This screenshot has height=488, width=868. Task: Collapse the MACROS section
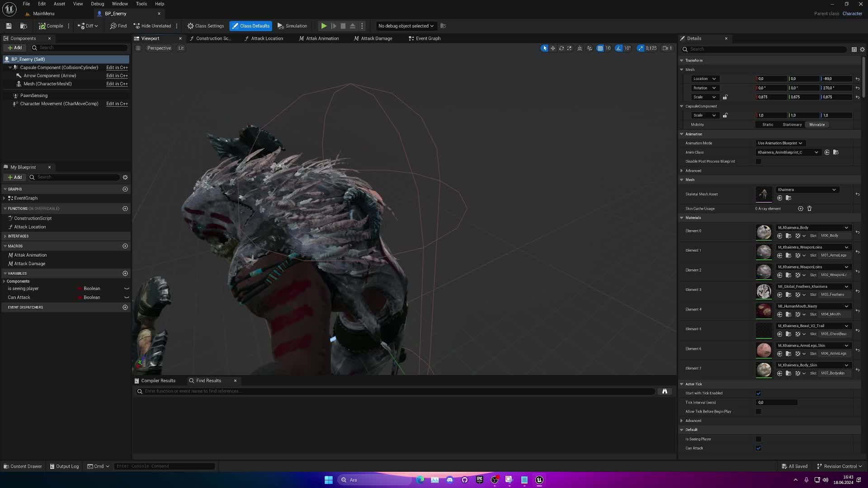point(5,246)
